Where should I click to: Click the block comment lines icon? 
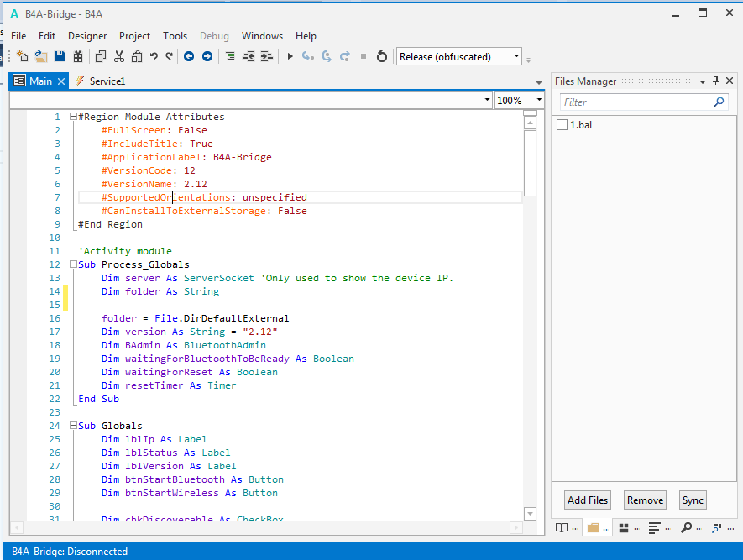(230, 56)
